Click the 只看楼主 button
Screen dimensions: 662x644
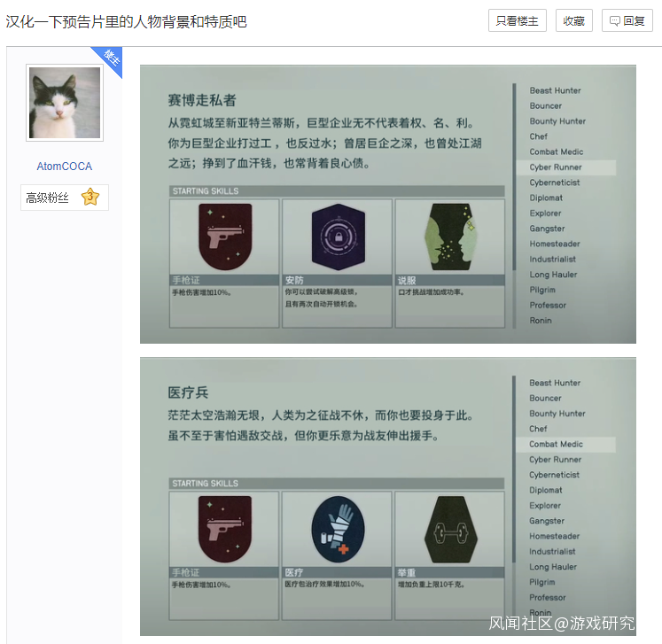[518, 20]
